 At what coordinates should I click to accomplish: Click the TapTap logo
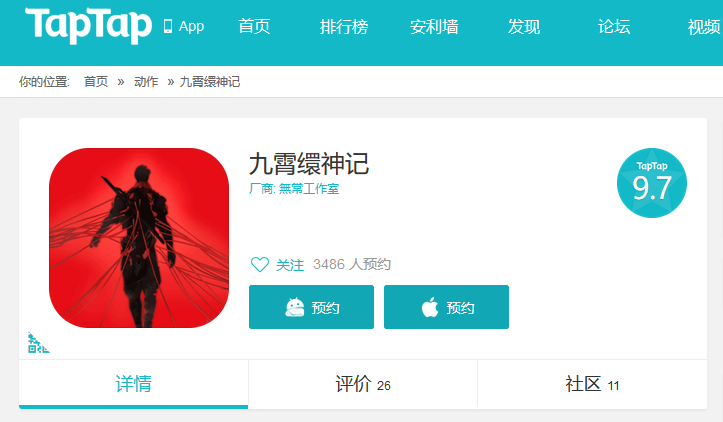pos(88,26)
